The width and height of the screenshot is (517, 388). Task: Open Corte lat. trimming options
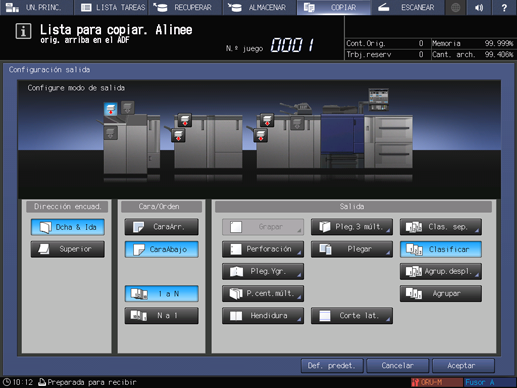coord(352,316)
